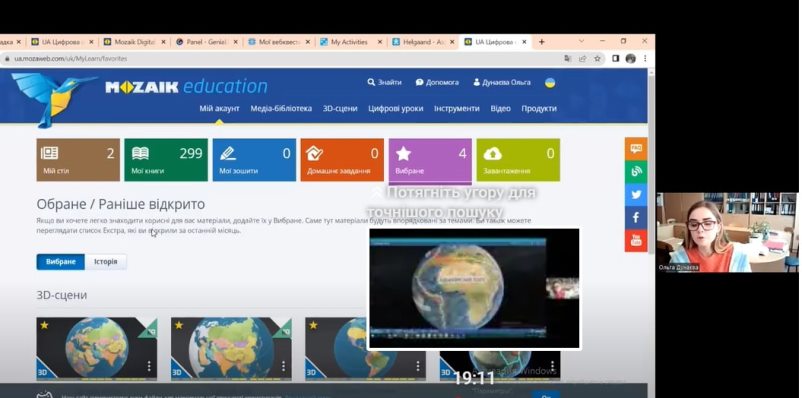This screenshot has height=398, width=802.
Task: Click the Facebook sidebar icon
Action: coord(636,217)
